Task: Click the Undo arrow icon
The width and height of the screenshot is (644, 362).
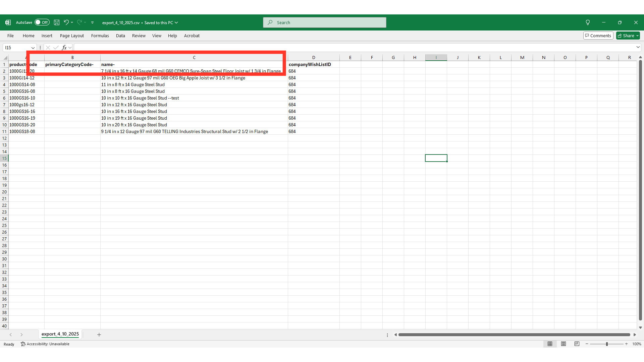Action: click(x=66, y=22)
